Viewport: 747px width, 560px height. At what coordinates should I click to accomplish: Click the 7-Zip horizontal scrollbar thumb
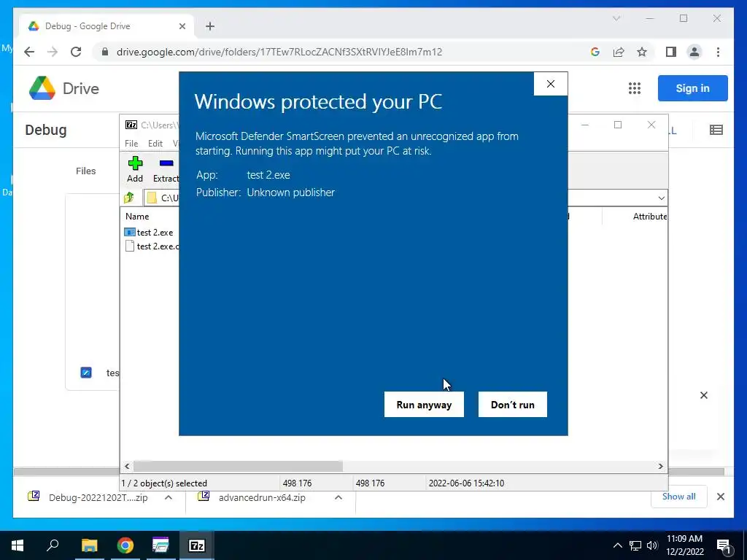pyautogui.click(x=238, y=466)
